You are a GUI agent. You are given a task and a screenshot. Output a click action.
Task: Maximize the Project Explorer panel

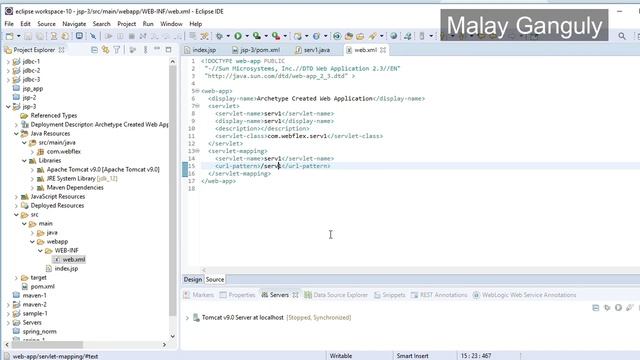169,50
